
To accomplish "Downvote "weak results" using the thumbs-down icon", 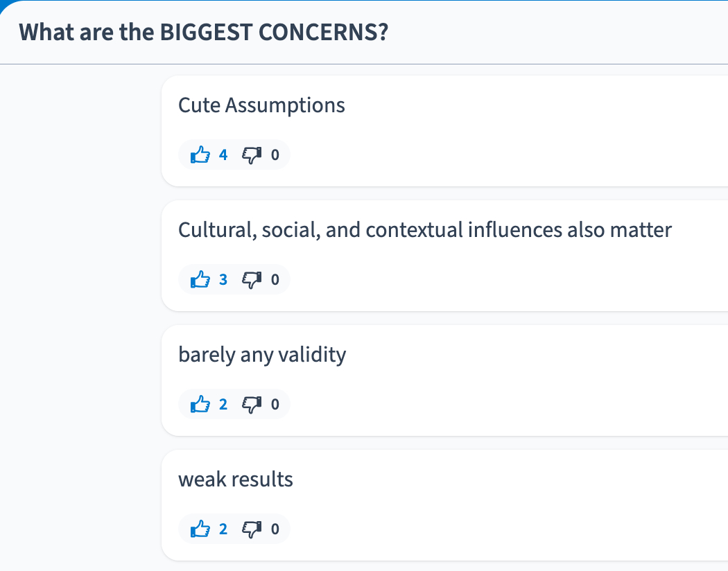I will coord(251,529).
